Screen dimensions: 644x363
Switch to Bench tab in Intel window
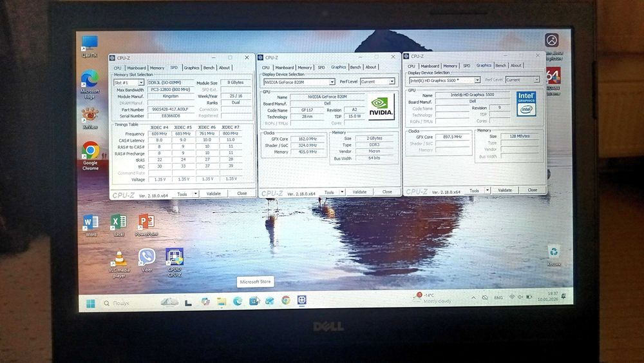coord(500,65)
